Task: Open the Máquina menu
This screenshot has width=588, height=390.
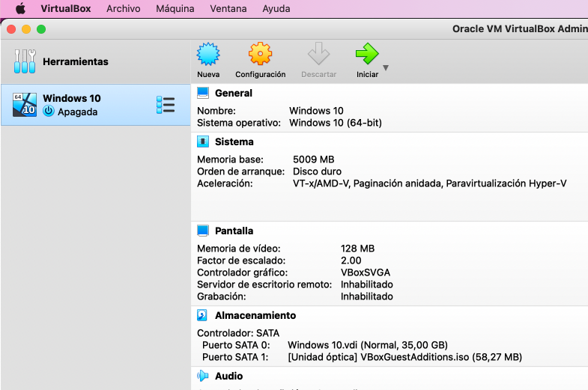Action: click(175, 9)
